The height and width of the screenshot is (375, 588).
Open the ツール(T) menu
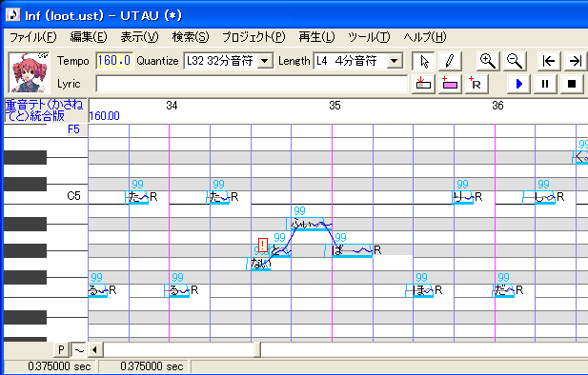[x=370, y=37]
